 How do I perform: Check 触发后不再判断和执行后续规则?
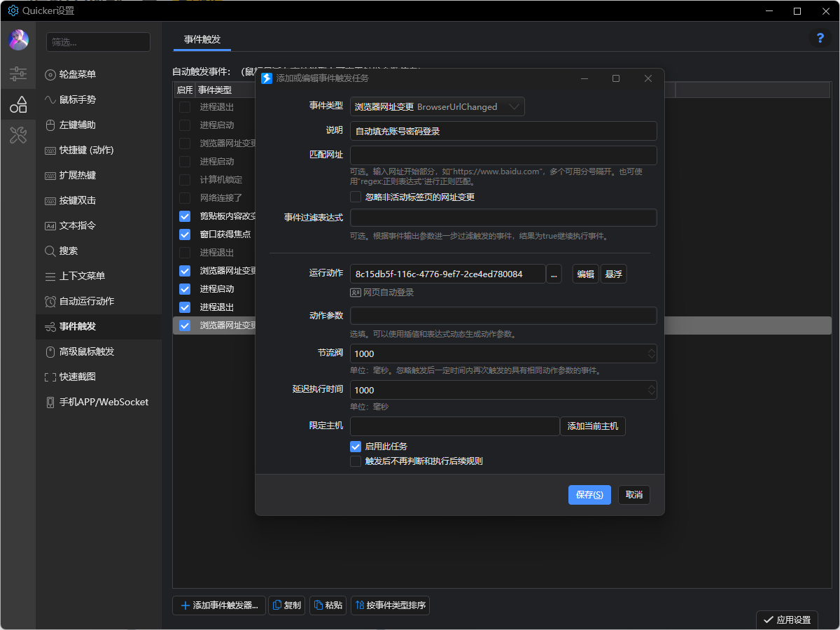(x=356, y=461)
